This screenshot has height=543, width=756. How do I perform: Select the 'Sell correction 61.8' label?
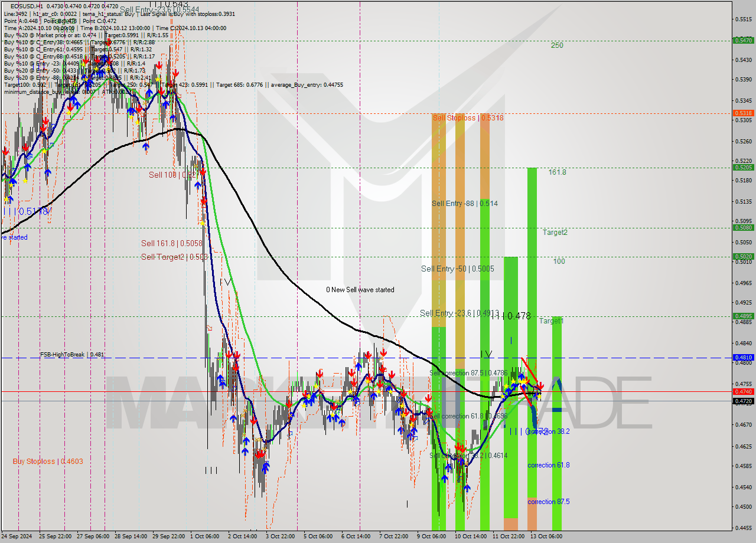tap(468, 416)
